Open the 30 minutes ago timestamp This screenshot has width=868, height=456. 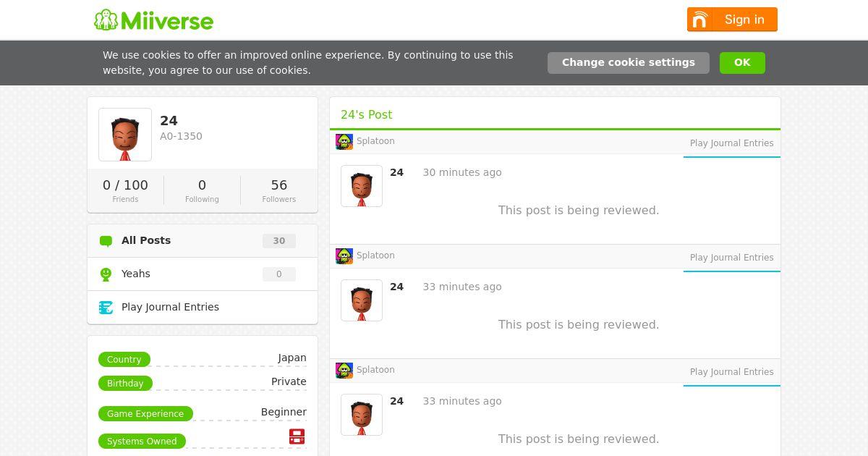[462, 172]
